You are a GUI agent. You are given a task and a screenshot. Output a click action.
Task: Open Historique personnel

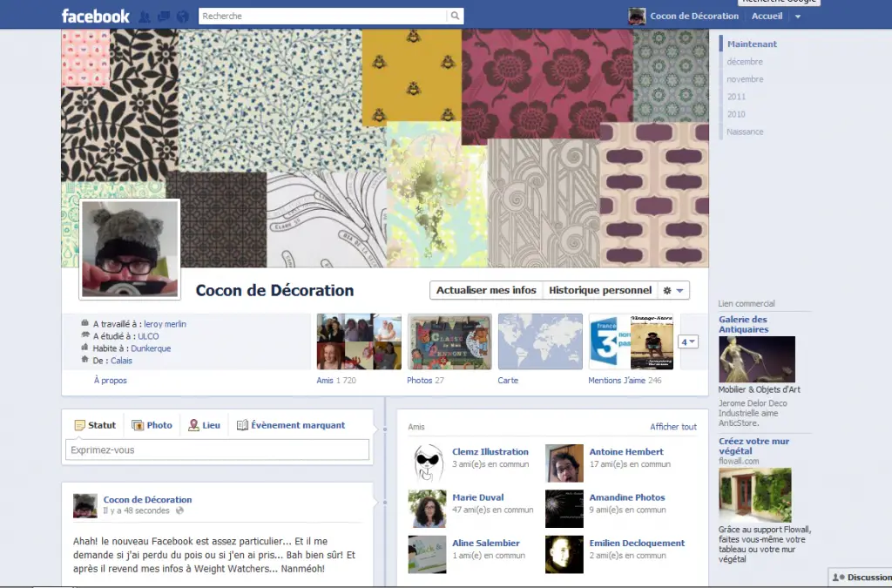click(600, 290)
